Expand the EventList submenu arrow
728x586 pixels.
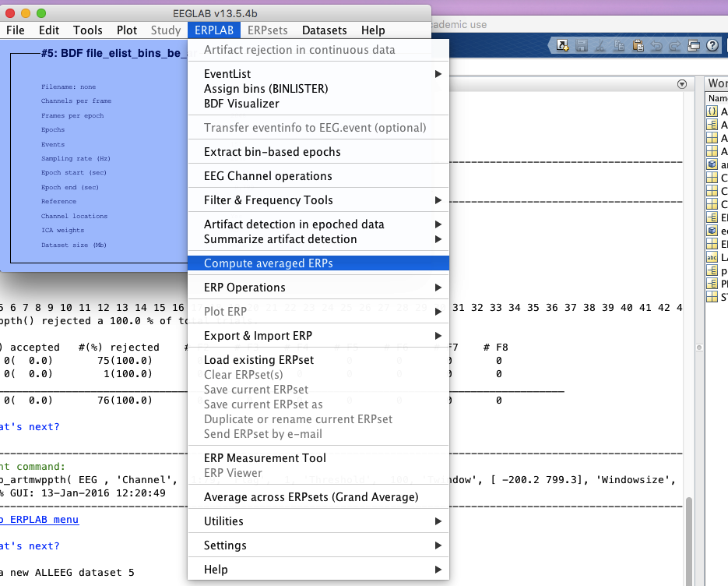pos(438,74)
